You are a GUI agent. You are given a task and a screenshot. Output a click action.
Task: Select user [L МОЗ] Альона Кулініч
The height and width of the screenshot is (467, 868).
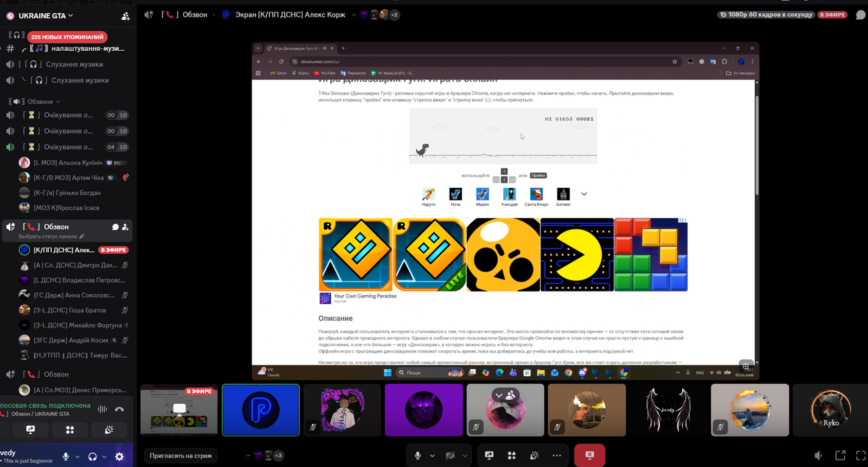(x=73, y=163)
